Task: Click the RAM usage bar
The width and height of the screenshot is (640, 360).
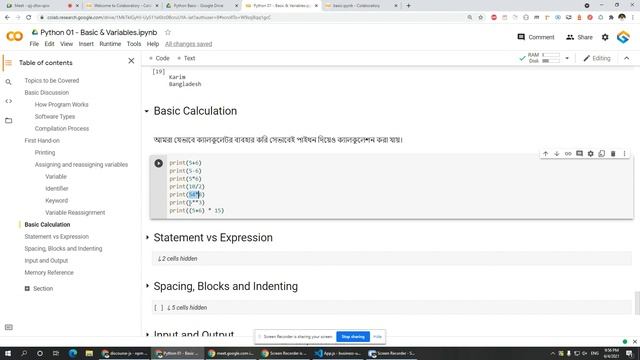Action: (551, 55)
